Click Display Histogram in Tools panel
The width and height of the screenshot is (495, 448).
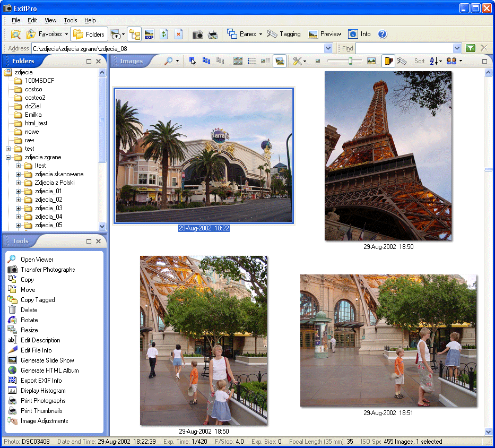(x=43, y=391)
